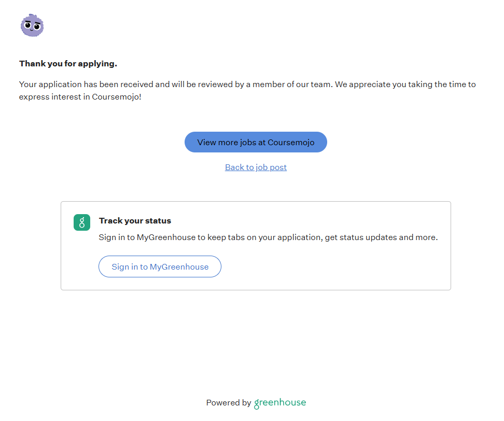This screenshot has height=421, width=504.
Task: Click the Track your status heading
Action: [135, 221]
